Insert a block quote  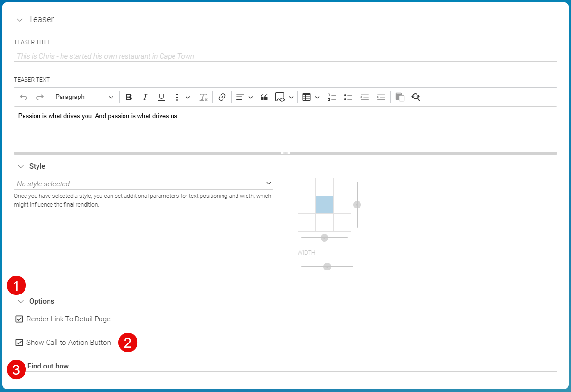(263, 97)
